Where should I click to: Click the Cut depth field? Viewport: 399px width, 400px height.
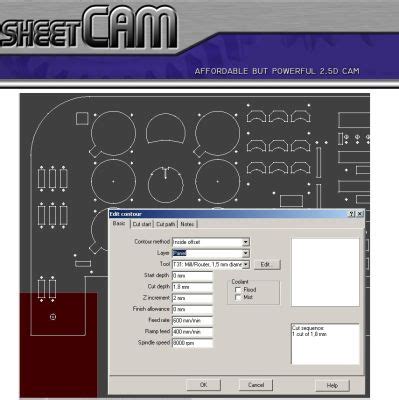[x=192, y=287]
